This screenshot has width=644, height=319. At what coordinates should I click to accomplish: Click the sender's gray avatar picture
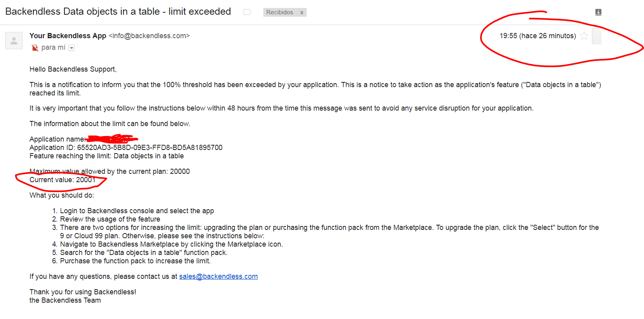click(x=14, y=41)
